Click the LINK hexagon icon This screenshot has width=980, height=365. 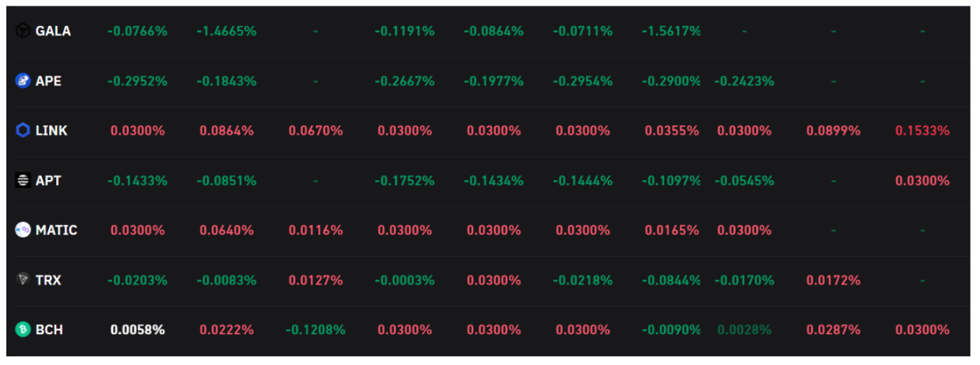coord(23,130)
